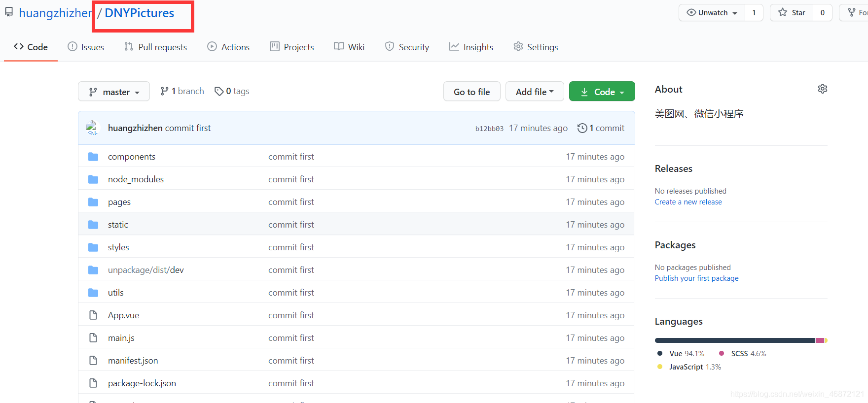Click the Vue segment of the languages bar
This screenshot has height=403, width=868.
tap(735, 340)
